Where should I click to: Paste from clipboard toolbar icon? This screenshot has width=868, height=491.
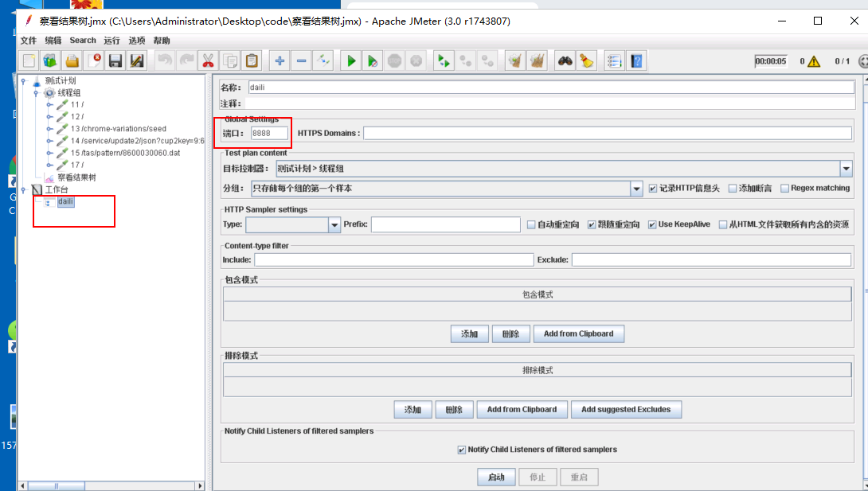point(252,60)
